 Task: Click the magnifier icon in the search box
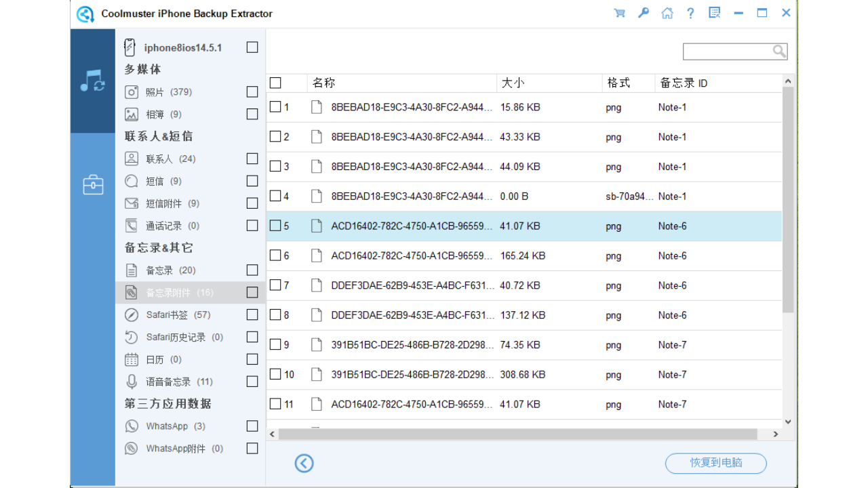[x=779, y=51]
